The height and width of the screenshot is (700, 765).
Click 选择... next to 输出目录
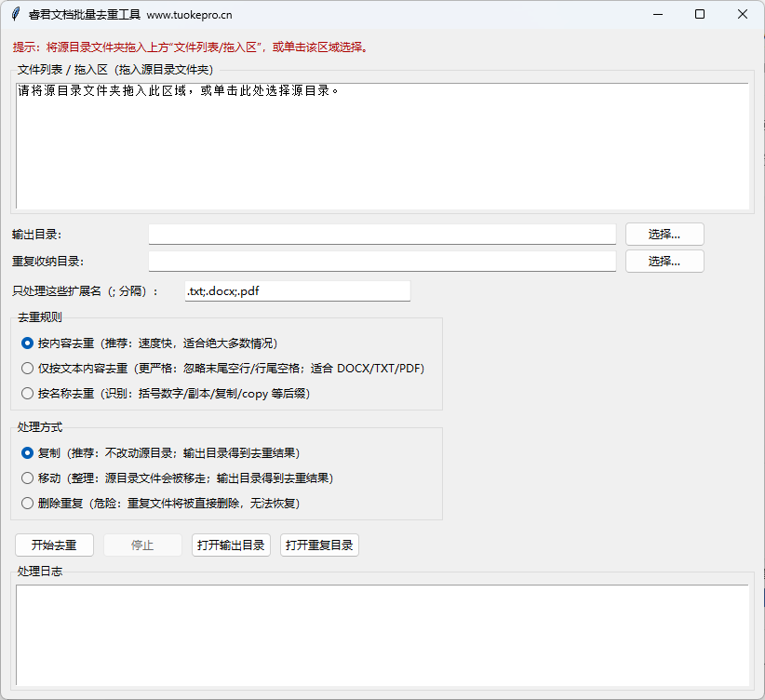tap(664, 235)
